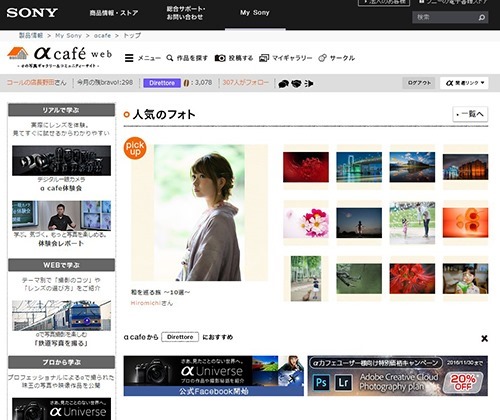
Task: Click the search magnifier in header
Action: tap(482, 17)
